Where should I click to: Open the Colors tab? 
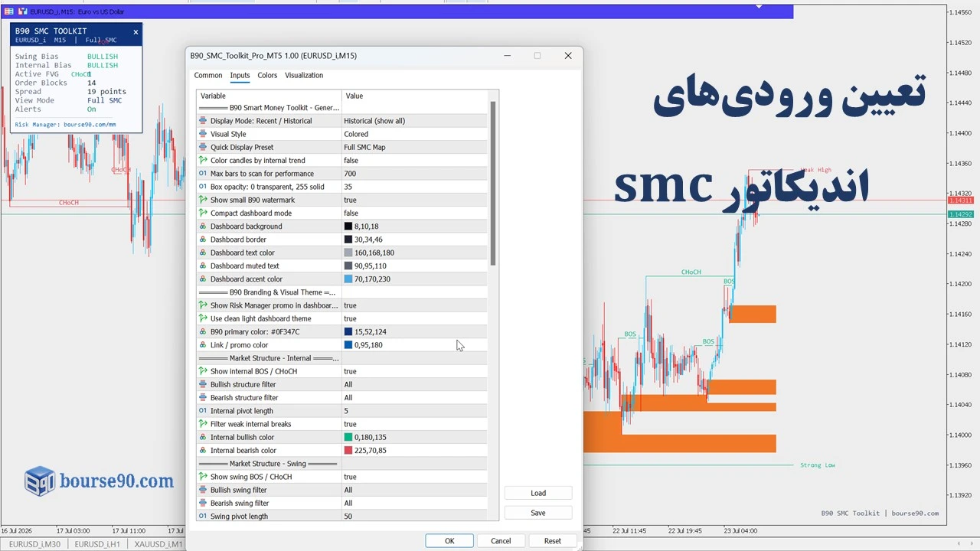pos(267,75)
